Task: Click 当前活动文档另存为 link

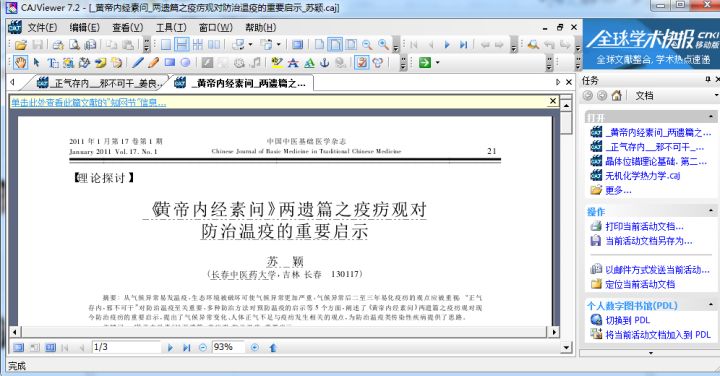Action: 649,241
